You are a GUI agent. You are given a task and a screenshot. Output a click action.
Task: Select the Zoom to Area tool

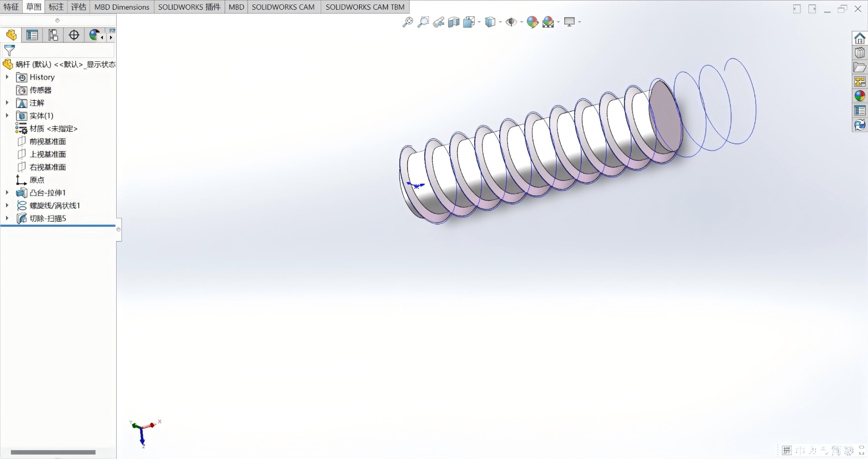click(423, 22)
